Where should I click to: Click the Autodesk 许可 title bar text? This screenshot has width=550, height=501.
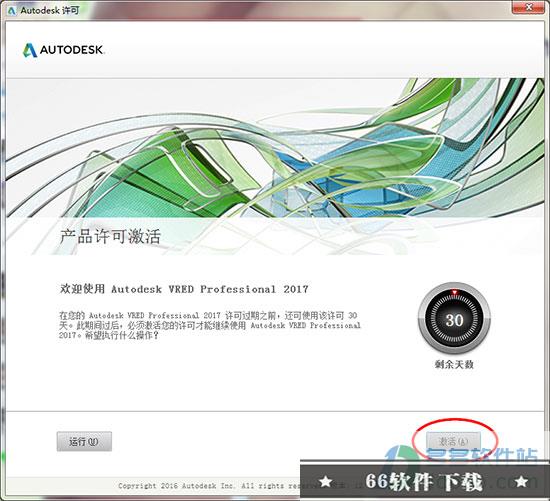click(x=49, y=11)
